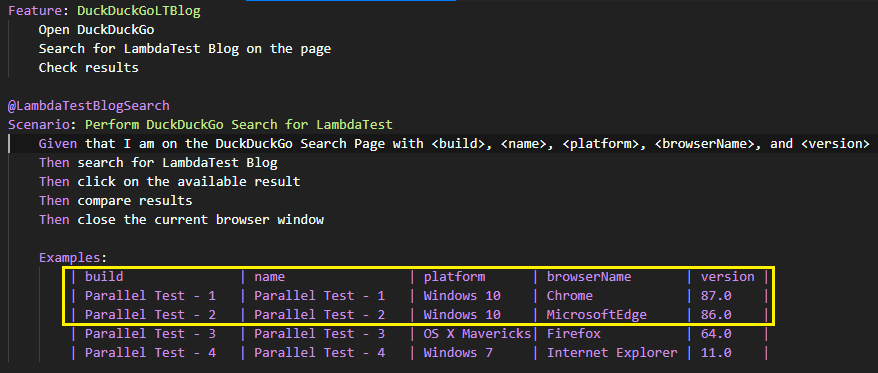Click the 'Examples:' keyword
The height and width of the screenshot is (373, 878).
[x=73, y=258]
